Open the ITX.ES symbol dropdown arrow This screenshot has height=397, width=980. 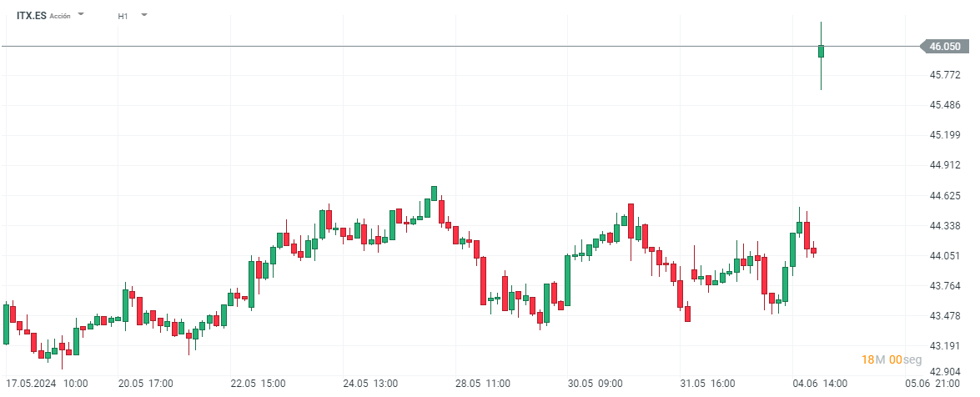tap(81, 15)
